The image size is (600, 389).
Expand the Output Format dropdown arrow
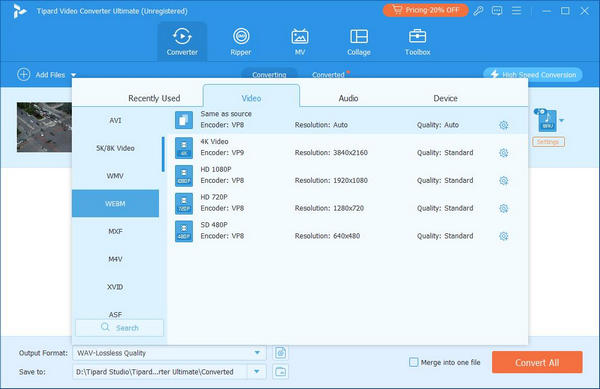click(x=257, y=353)
